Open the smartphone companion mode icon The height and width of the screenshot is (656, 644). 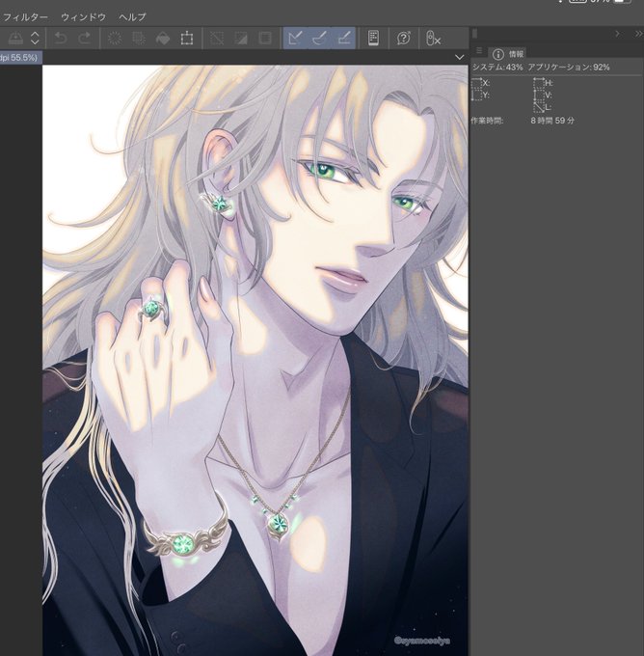click(x=373, y=38)
